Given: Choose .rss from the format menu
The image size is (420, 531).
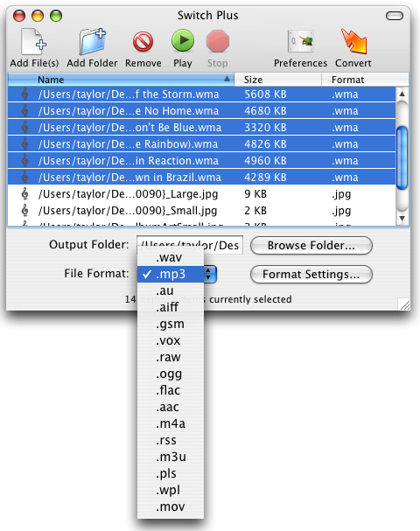Looking at the screenshot, I should coord(171,440).
